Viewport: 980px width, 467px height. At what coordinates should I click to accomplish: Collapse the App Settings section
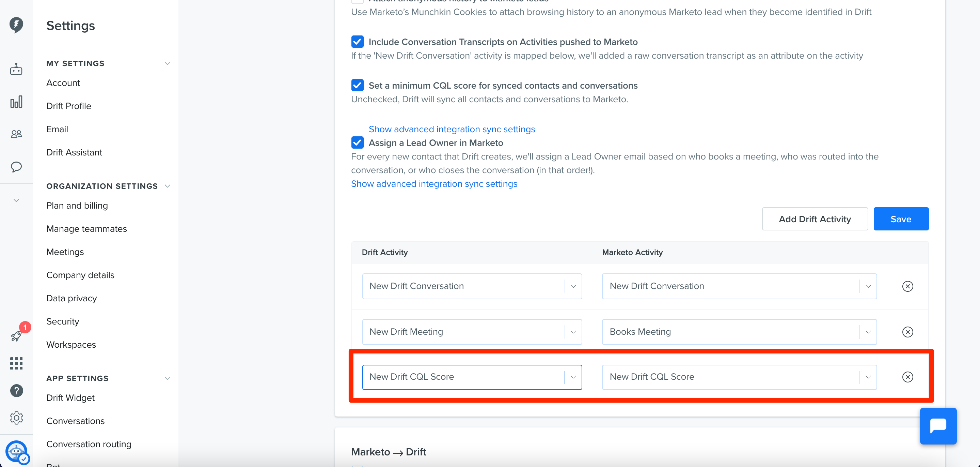coord(168,378)
